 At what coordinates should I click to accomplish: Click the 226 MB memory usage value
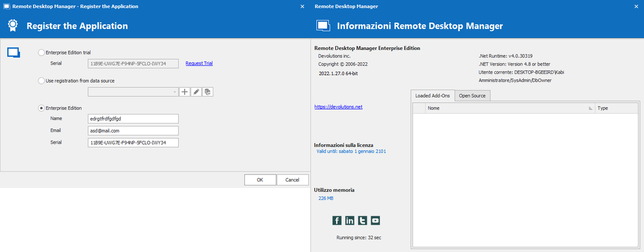326,199
